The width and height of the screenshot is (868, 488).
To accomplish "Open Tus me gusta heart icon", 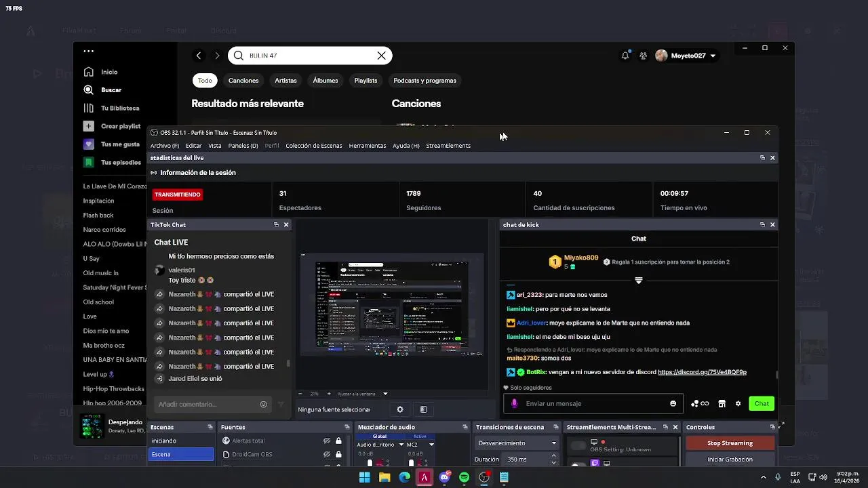I will pos(88,144).
